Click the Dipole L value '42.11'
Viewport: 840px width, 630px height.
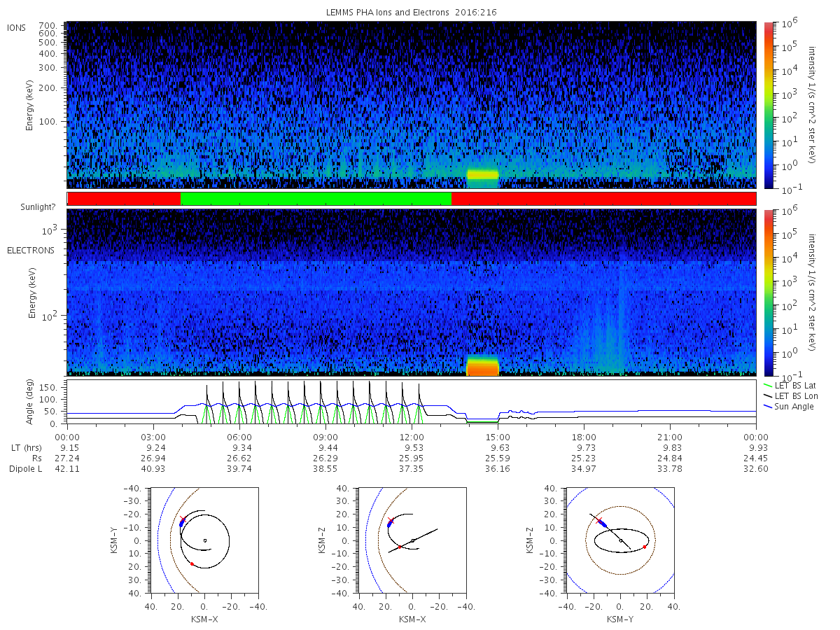pos(67,469)
